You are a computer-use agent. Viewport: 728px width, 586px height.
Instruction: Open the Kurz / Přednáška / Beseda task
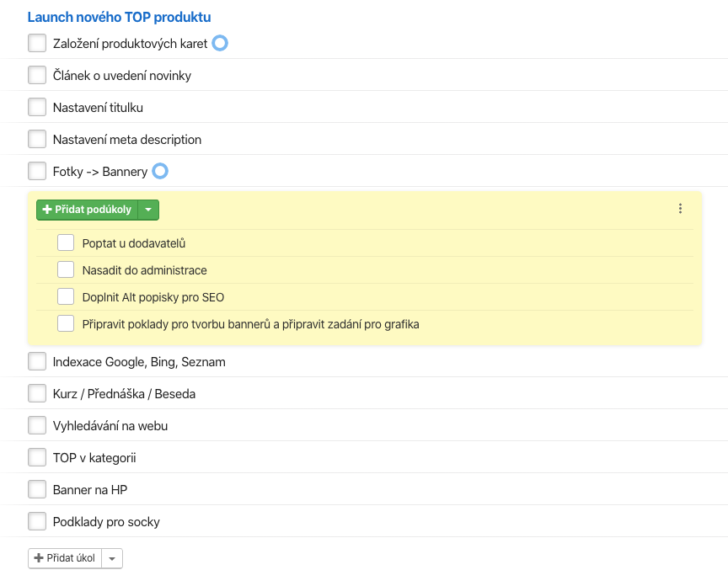point(124,394)
